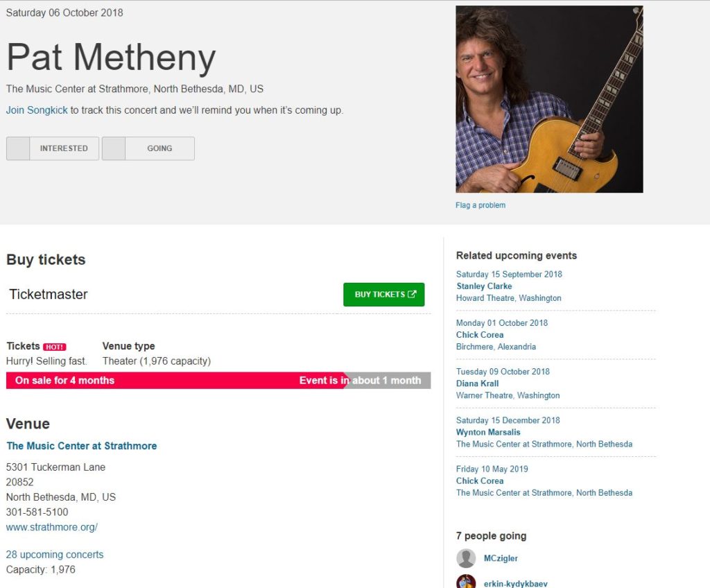This screenshot has width=710, height=588.
Task: Open the Diana Krall Warner Theatre event
Action: tap(476, 383)
